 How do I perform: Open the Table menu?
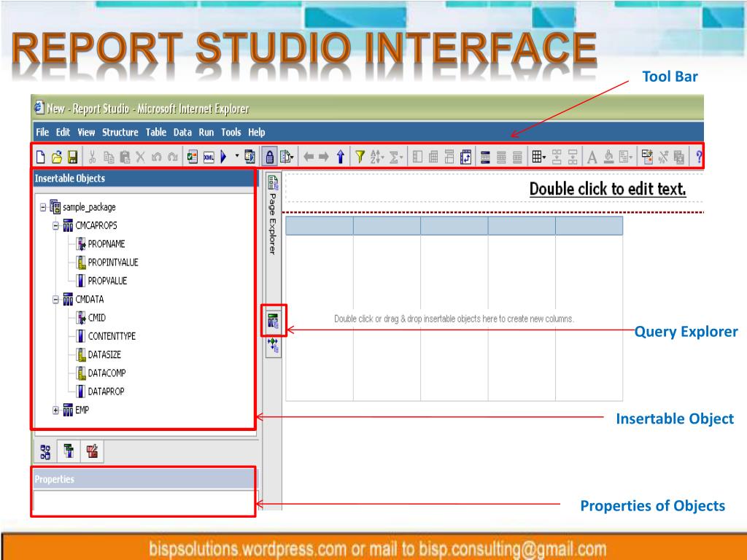tap(156, 132)
